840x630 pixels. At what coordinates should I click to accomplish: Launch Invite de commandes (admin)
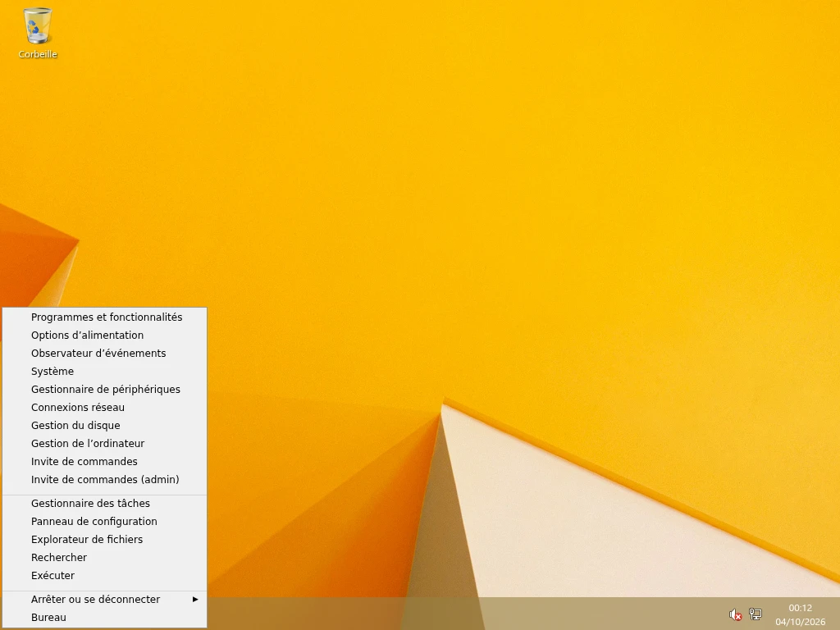[104, 479]
